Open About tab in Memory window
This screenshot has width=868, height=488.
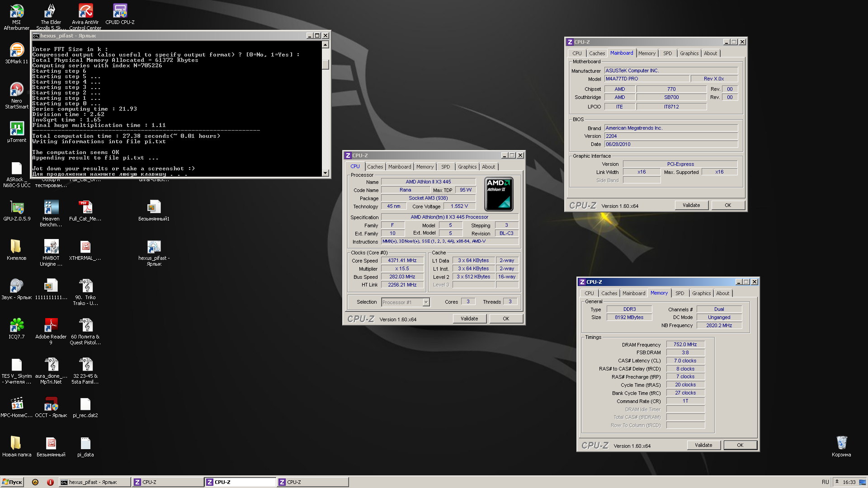tap(722, 293)
